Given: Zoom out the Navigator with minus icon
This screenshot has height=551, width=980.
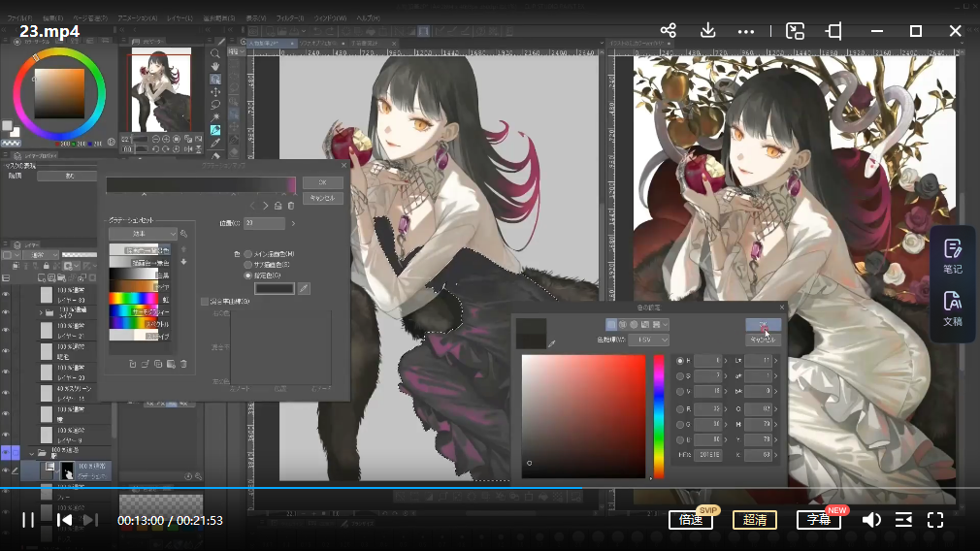Looking at the screenshot, I should coord(155,140).
